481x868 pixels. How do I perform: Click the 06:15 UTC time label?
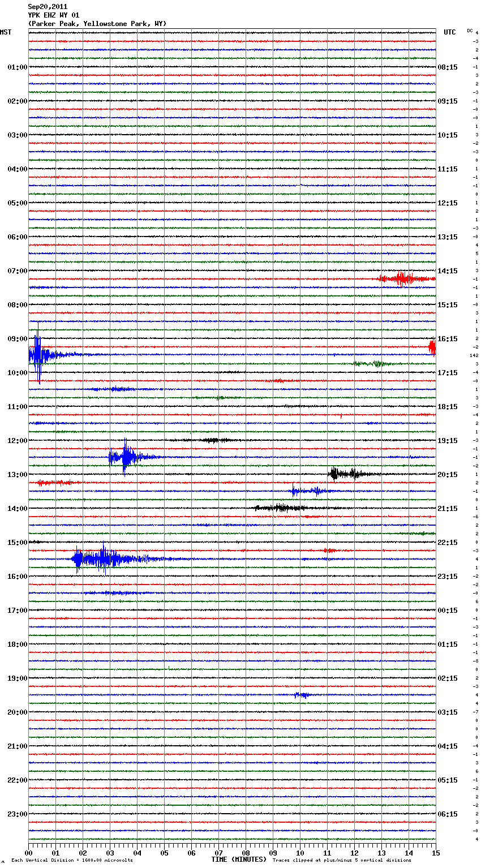click(x=448, y=814)
